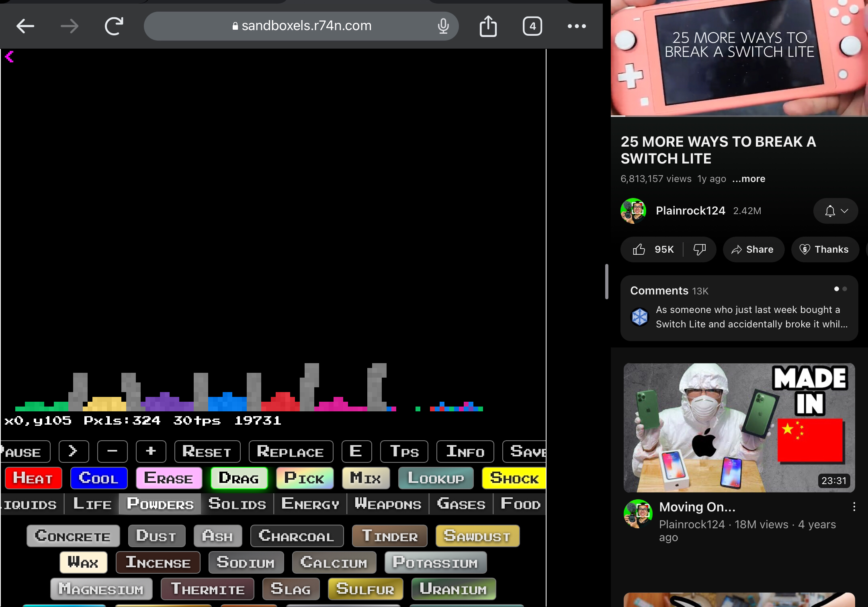The width and height of the screenshot is (868, 607).
Task: Open the browser three-dots menu
Action: point(577,27)
